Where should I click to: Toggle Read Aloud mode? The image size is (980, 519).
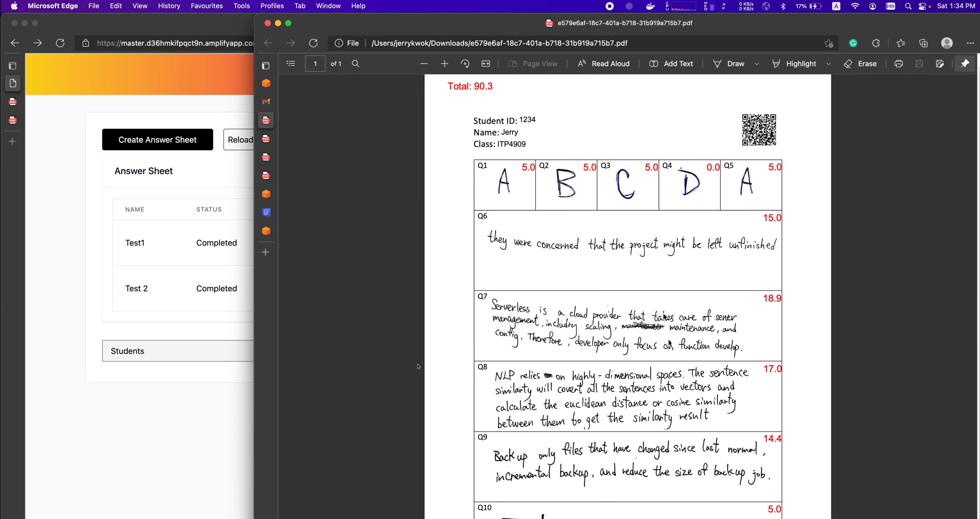603,64
